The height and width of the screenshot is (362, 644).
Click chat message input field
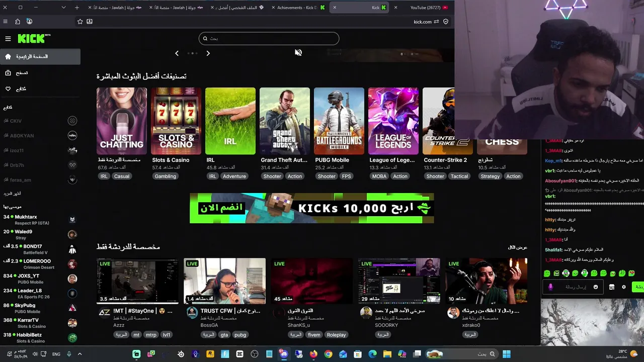573,287
